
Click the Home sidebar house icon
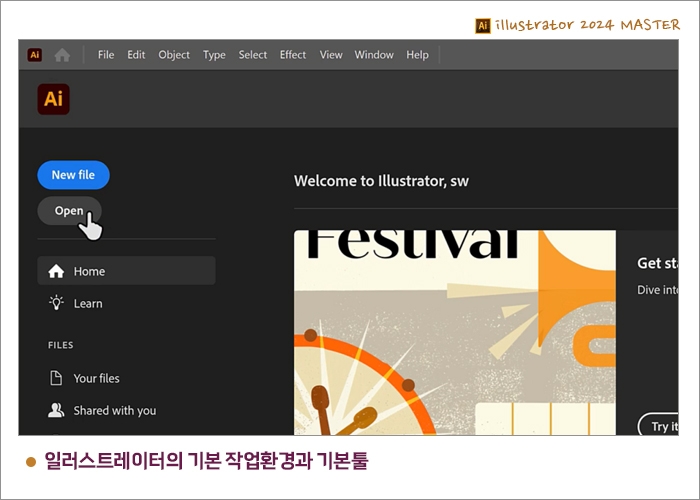(56, 271)
